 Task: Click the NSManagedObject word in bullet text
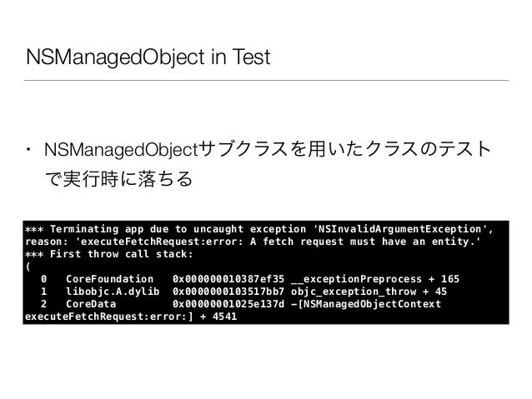(121, 150)
